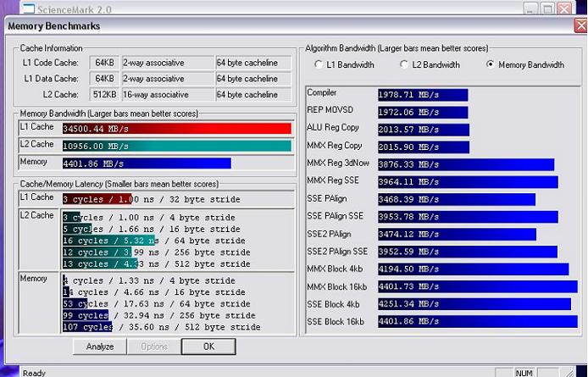
Task: Click the OK button
Action: 208,347
